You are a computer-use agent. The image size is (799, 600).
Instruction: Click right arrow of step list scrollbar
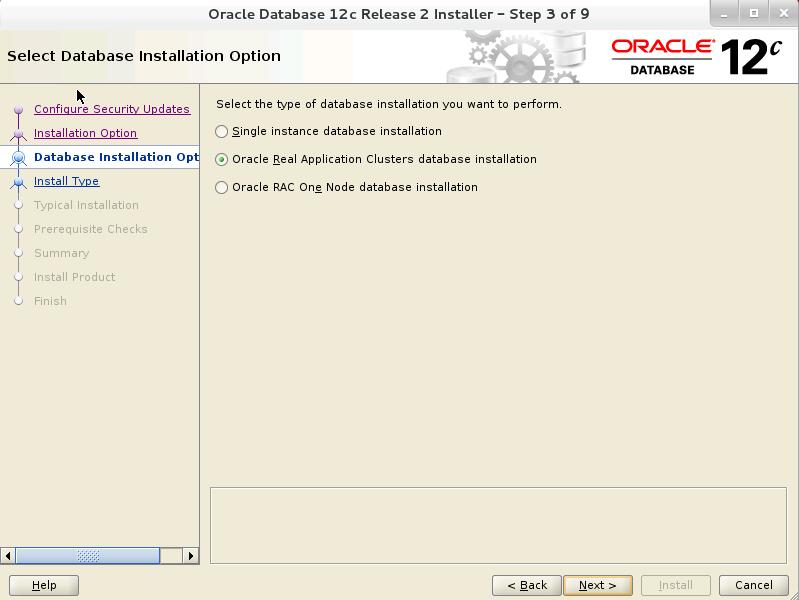(191, 556)
